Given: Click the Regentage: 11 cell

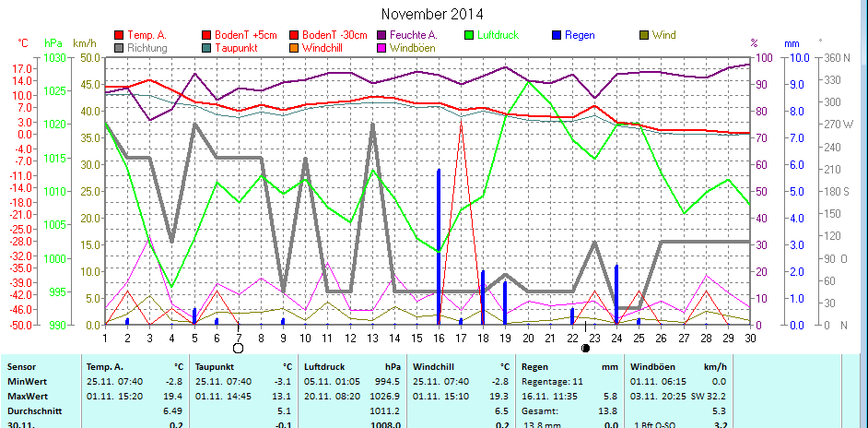Looking at the screenshot, I should [550, 381].
